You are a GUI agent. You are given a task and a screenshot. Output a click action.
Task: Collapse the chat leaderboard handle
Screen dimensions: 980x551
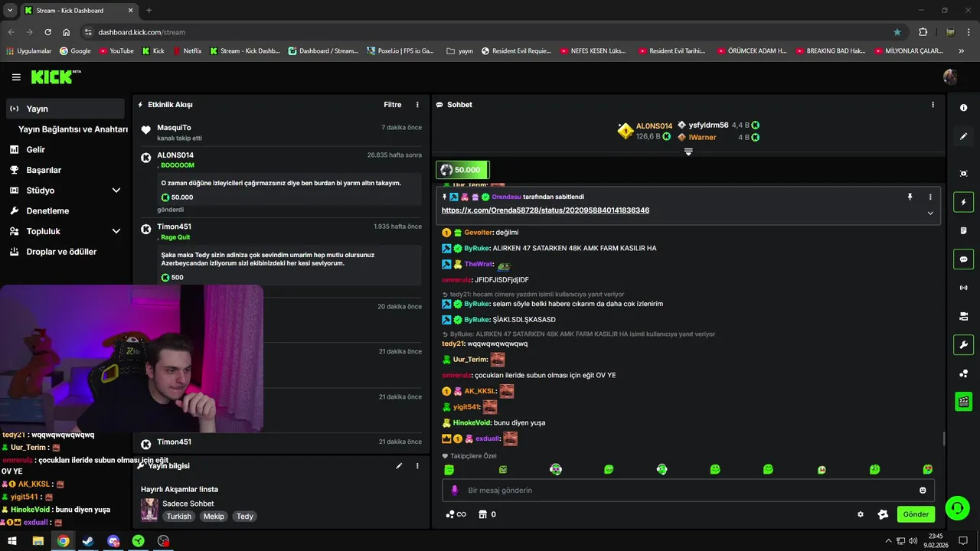688,152
